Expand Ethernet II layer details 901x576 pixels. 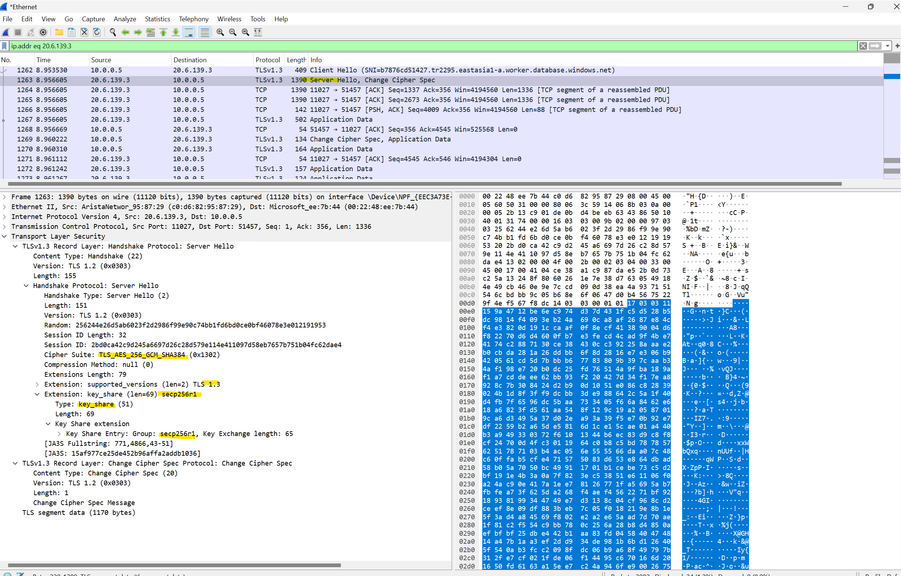(x=5, y=206)
